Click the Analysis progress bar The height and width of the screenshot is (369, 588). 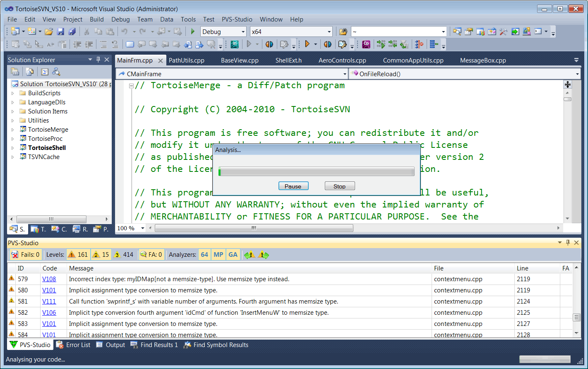click(316, 171)
